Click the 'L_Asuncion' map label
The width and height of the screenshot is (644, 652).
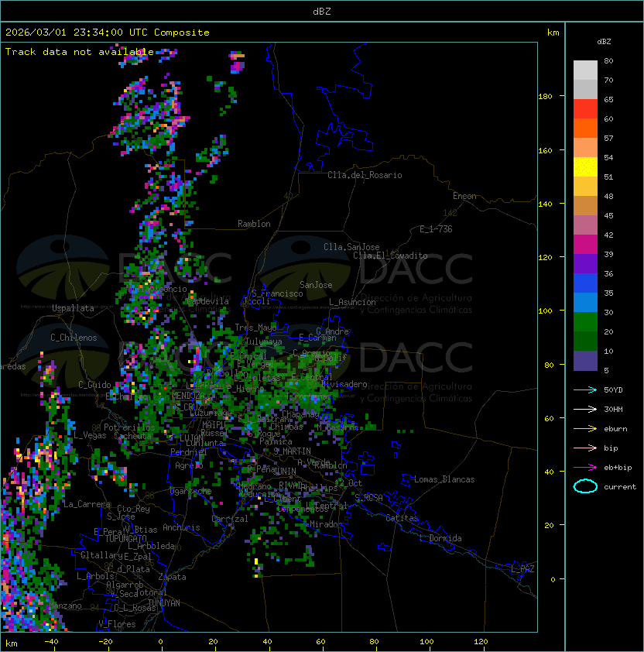352,302
